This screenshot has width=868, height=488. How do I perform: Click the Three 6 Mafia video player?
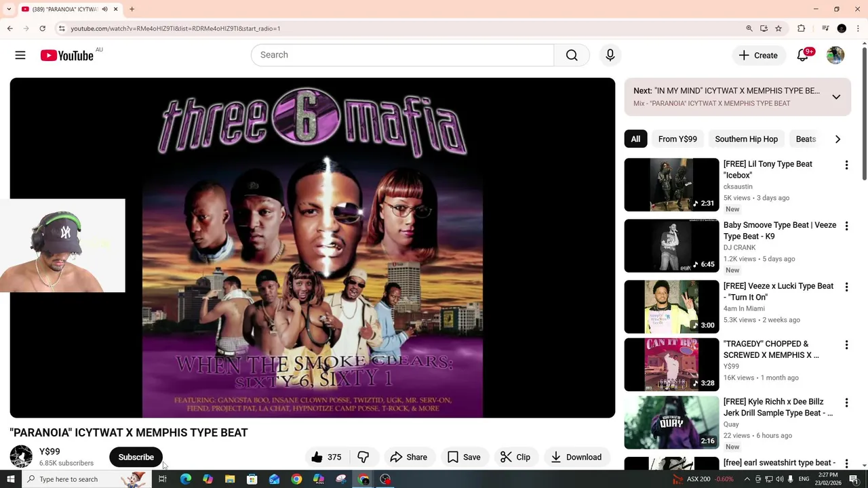pyautogui.click(x=313, y=248)
